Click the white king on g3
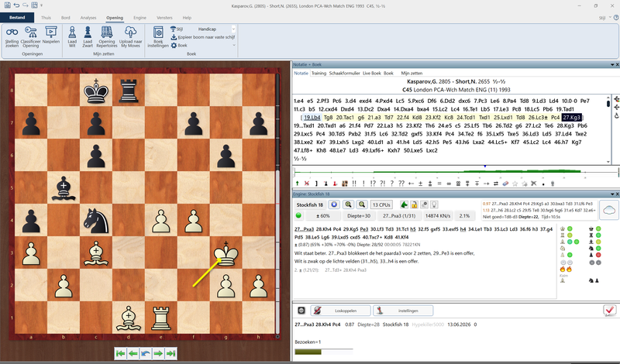 pos(226,253)
